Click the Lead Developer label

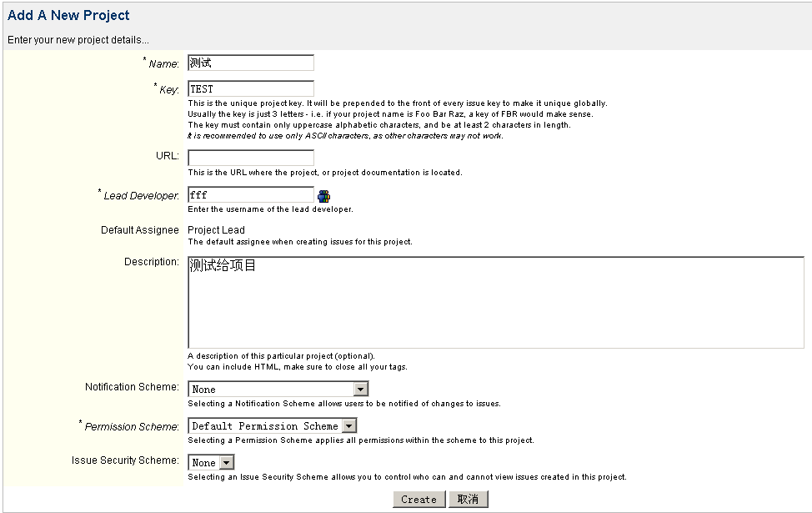coord(141,196)
